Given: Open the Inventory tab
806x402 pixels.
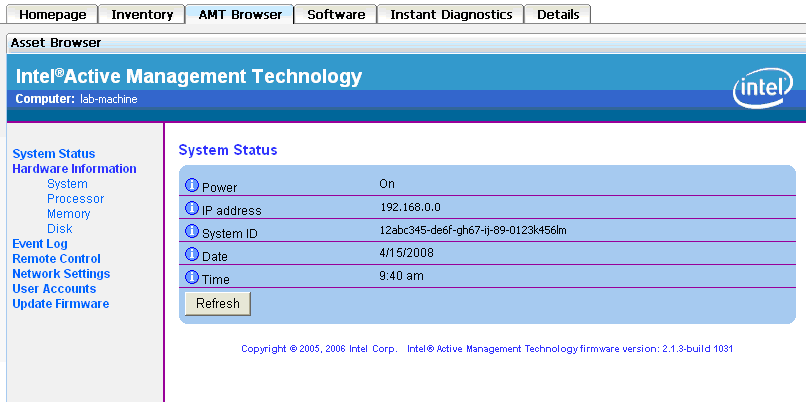Looking at the screenshot, I should (142, 14).
